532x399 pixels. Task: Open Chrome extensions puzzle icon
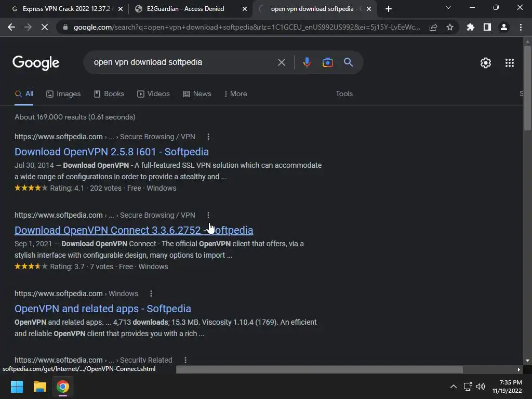point(471,27)
